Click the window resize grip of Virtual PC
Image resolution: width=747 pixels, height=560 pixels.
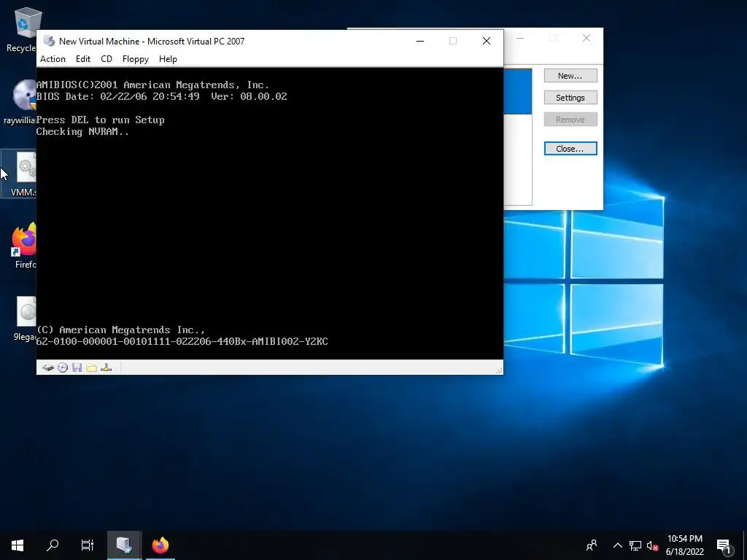point(499,370)
